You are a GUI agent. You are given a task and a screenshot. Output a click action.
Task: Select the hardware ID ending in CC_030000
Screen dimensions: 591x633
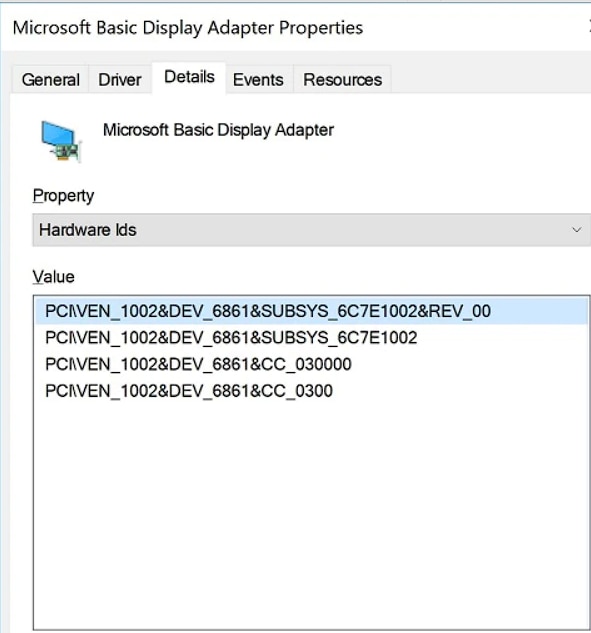coord(198,364)
